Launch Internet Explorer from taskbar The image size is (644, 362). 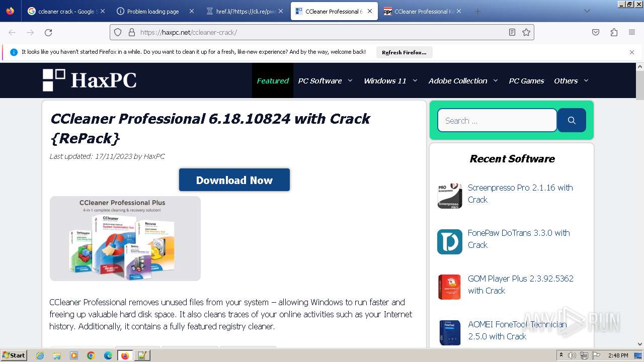[40, 355]
